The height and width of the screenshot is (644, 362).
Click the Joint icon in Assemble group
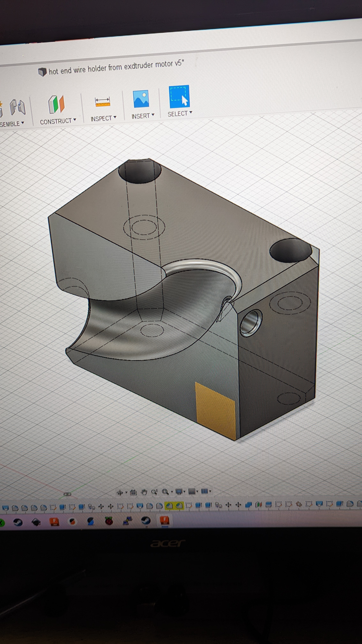[18, 107]
